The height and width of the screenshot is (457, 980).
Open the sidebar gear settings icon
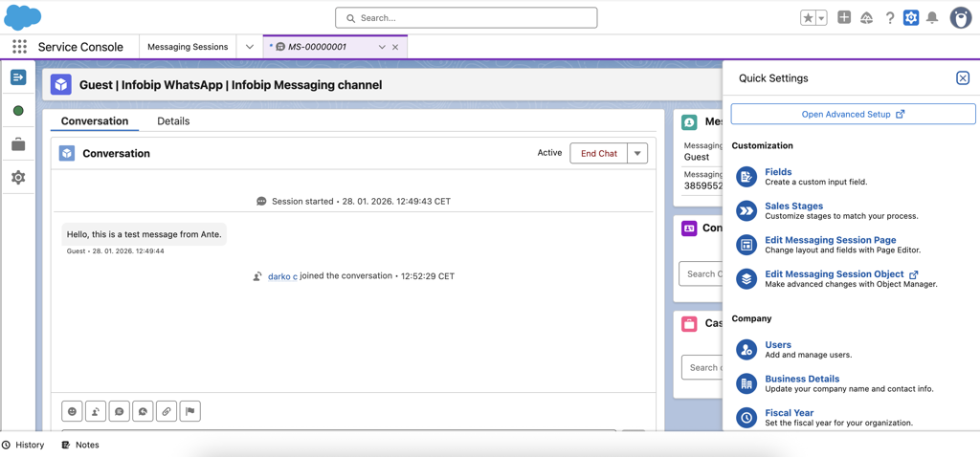(x=18, y=178)
